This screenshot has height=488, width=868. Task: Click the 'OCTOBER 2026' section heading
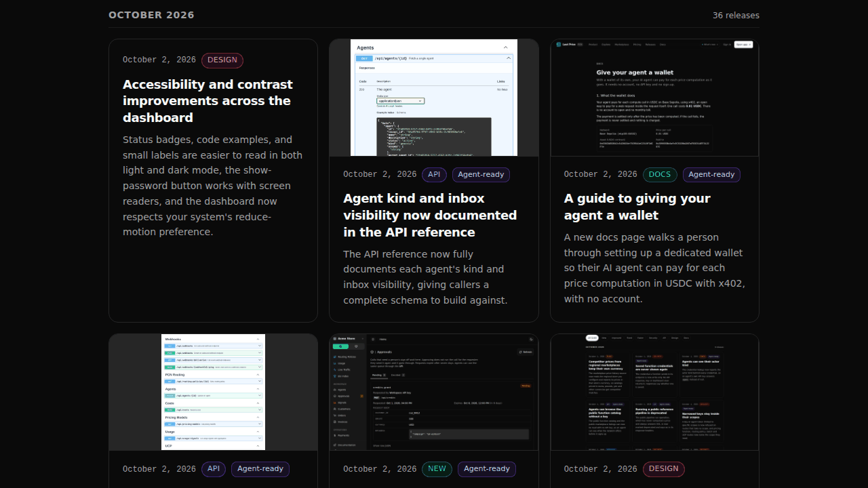click(x=151, y=15)
